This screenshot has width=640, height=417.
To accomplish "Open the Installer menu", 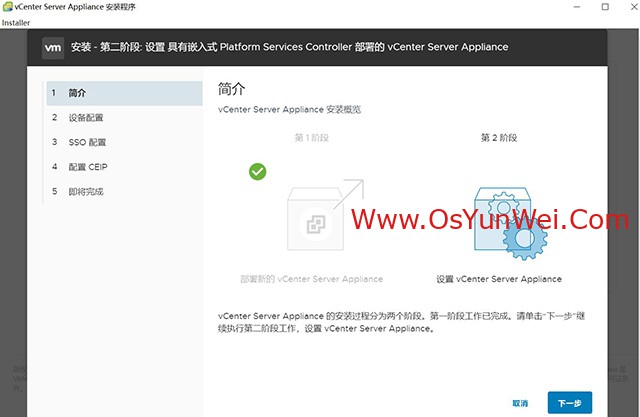I will point(16,23).
